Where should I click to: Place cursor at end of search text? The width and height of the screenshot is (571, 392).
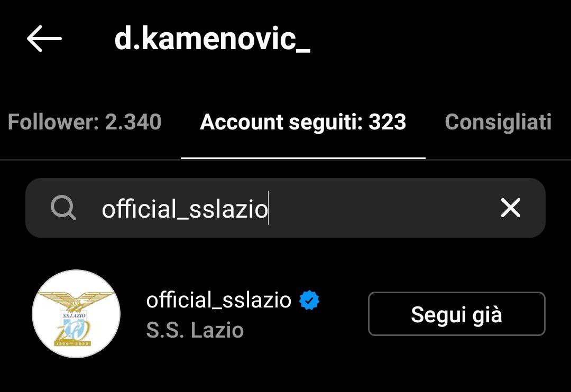[269, 208]
